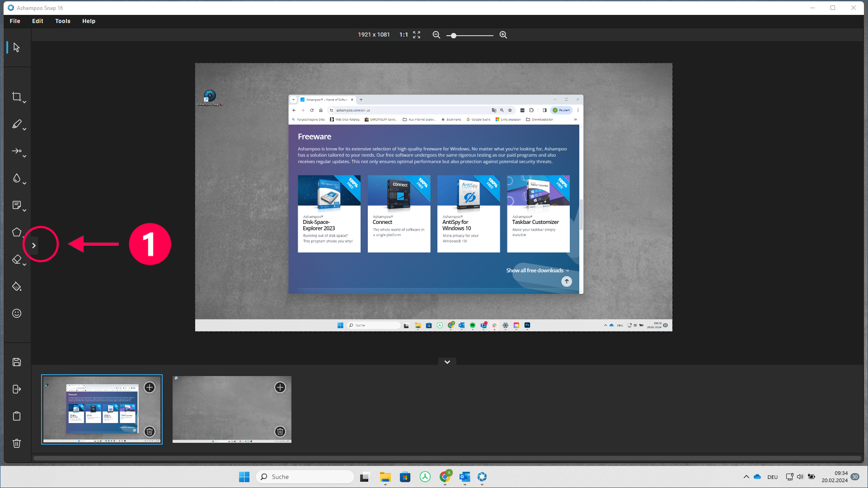Delete the first thumbnail via trash

(150, 432)
